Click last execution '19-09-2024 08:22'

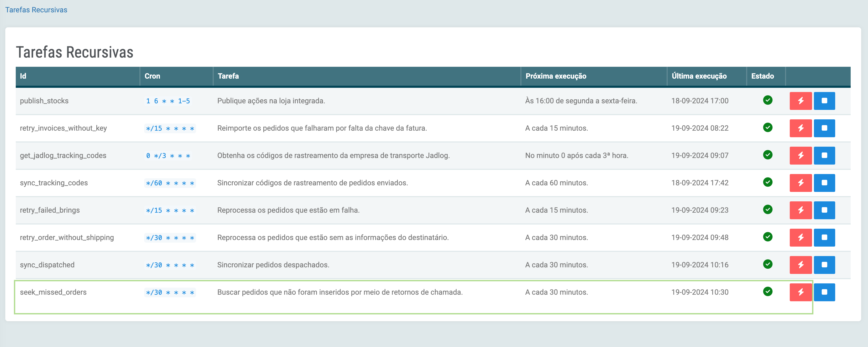[700, 128]
